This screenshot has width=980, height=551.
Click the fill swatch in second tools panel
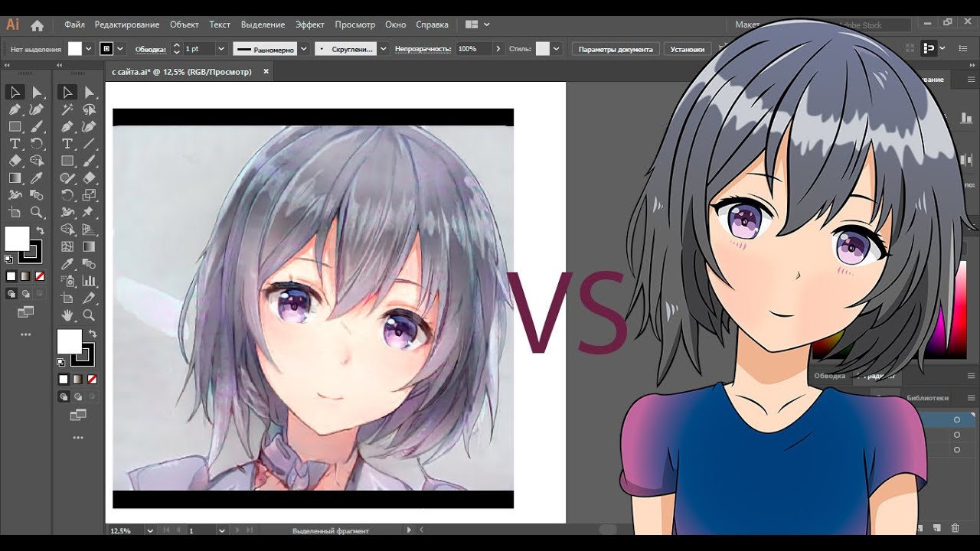coord(69,341)
